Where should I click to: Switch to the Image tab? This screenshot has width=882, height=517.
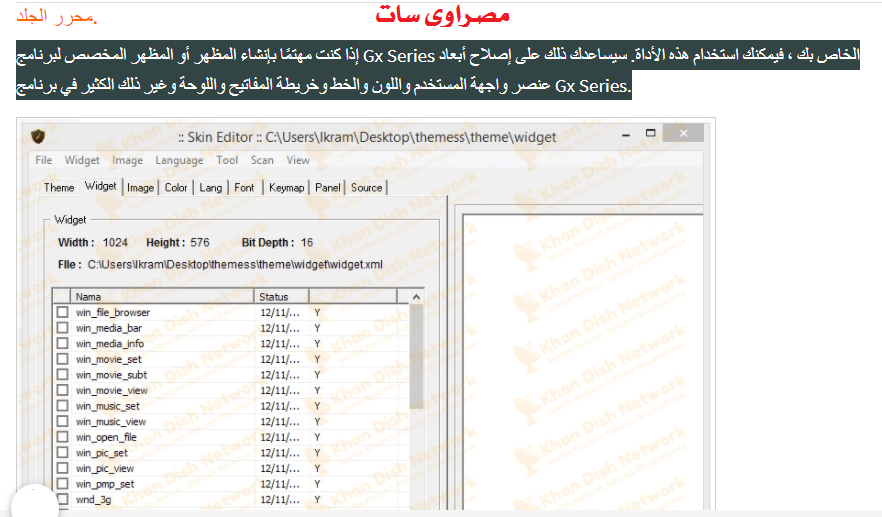pyautogui.click(x=140, y=187)
